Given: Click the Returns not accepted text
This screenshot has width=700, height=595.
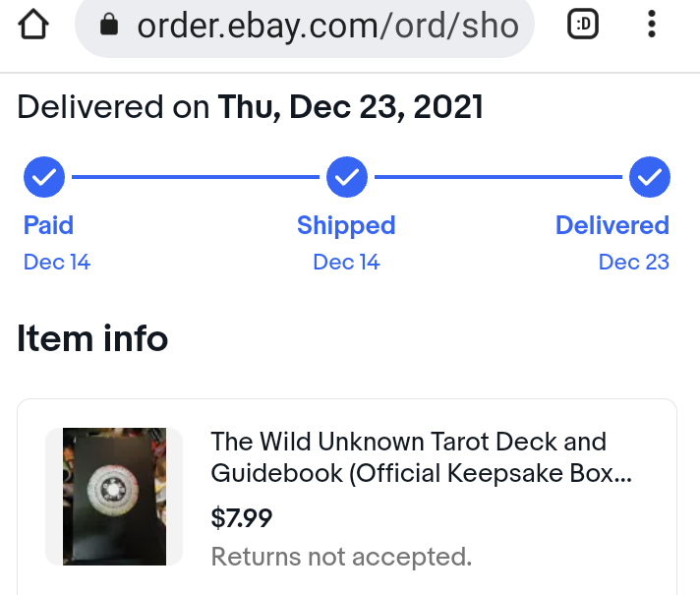Looking at the screenshot, I should click(341, 557).
